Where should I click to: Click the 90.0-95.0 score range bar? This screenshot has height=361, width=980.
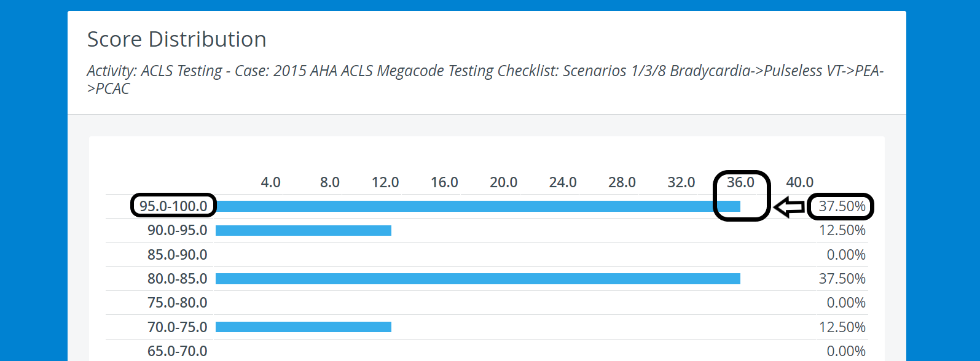click(304, 230)
